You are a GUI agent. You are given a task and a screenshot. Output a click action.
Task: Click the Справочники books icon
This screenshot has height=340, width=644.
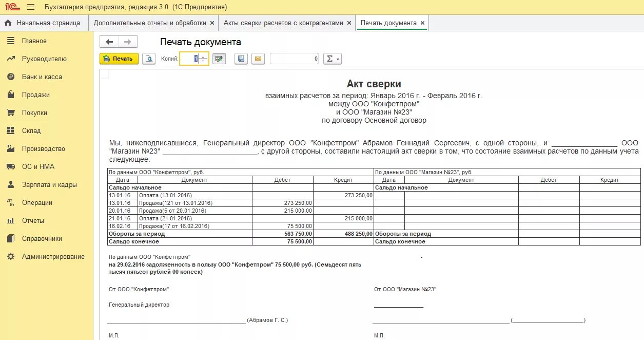pyautogui.click(x=10, y=238)
